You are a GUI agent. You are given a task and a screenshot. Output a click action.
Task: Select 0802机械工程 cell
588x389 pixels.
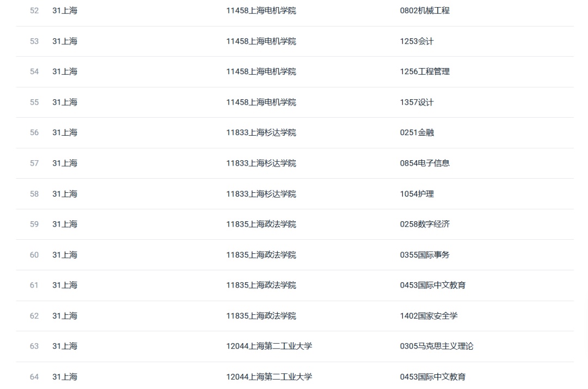point(425,10)
